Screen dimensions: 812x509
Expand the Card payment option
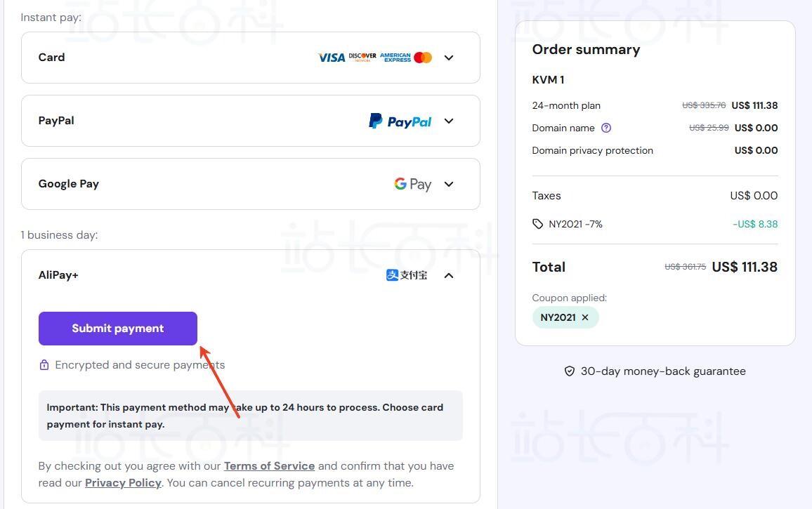click(450, 58)
